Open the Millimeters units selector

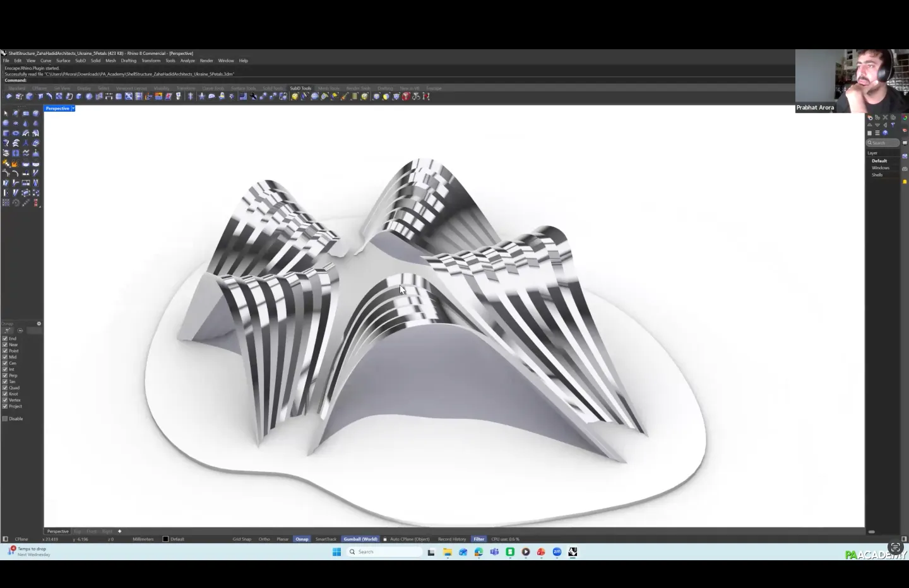pyautogui.click(x=143, y=539)
